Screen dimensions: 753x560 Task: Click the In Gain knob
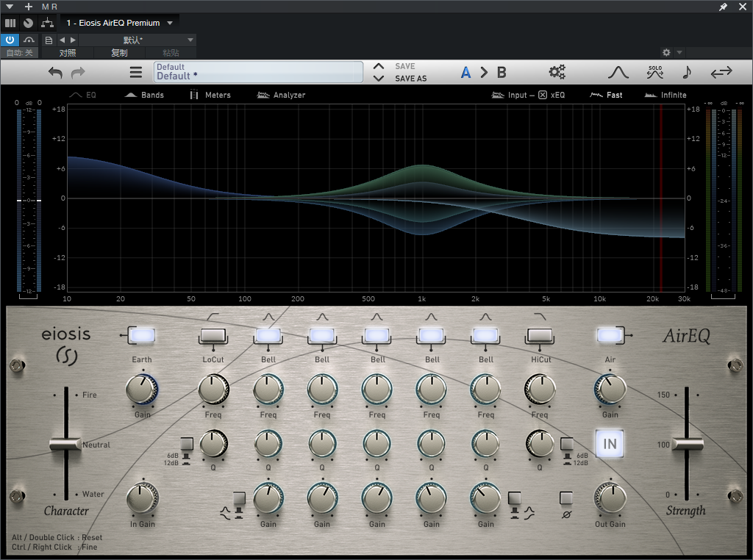pos(142,498)
